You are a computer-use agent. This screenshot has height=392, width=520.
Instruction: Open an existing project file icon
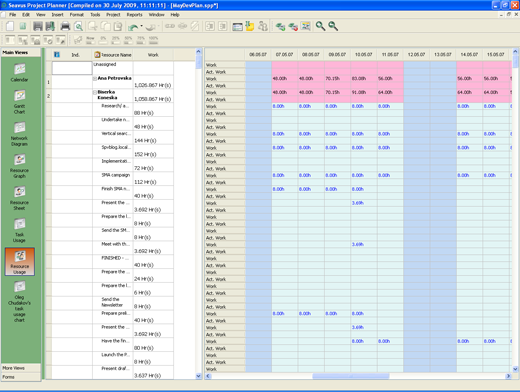click(x=23, y=26)
